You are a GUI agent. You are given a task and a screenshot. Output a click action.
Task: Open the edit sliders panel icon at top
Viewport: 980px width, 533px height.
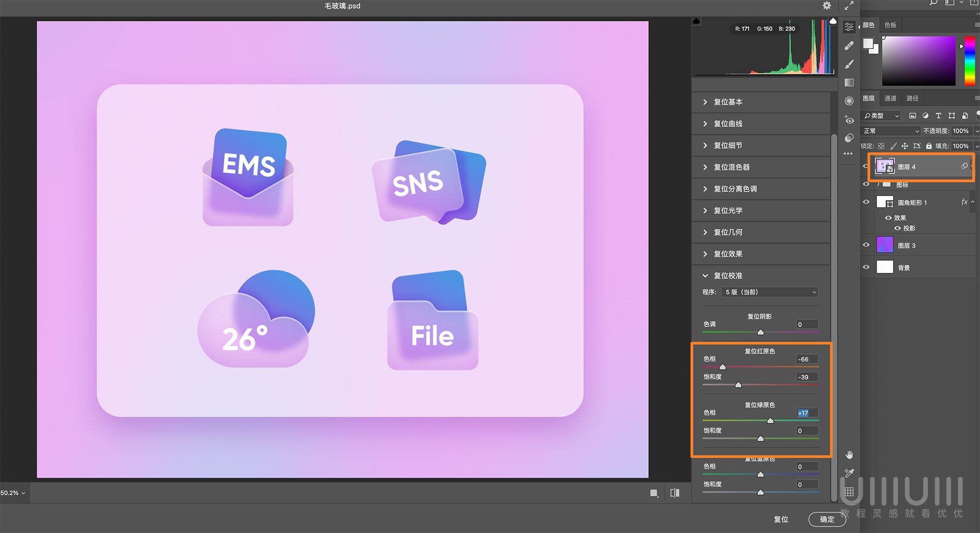pyautogui.click(x=849, y=27)
